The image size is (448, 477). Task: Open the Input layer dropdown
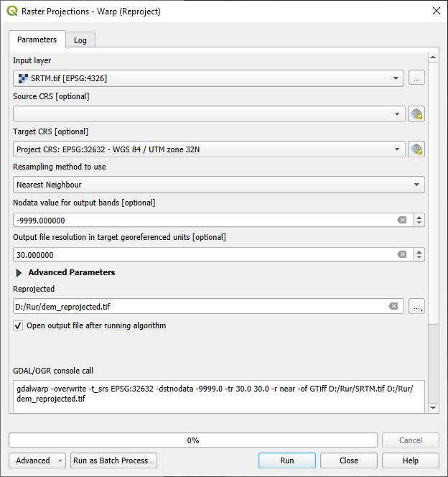[208, 78]
